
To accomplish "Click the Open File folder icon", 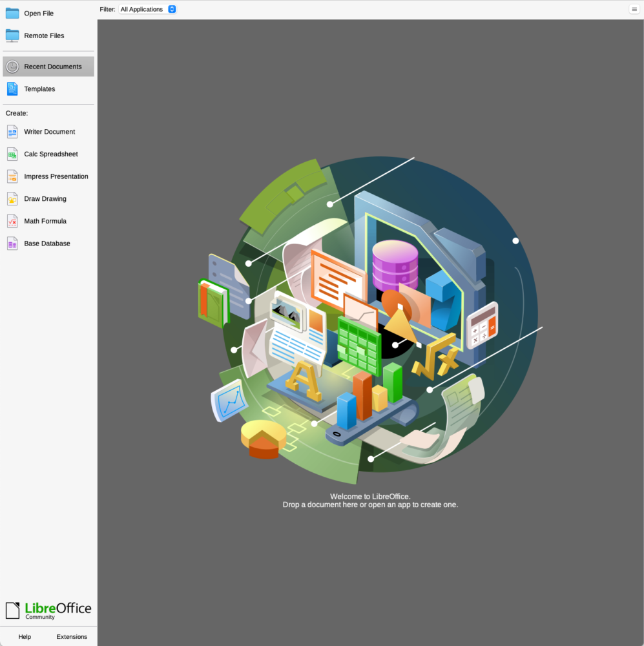I will click(12, 13).
